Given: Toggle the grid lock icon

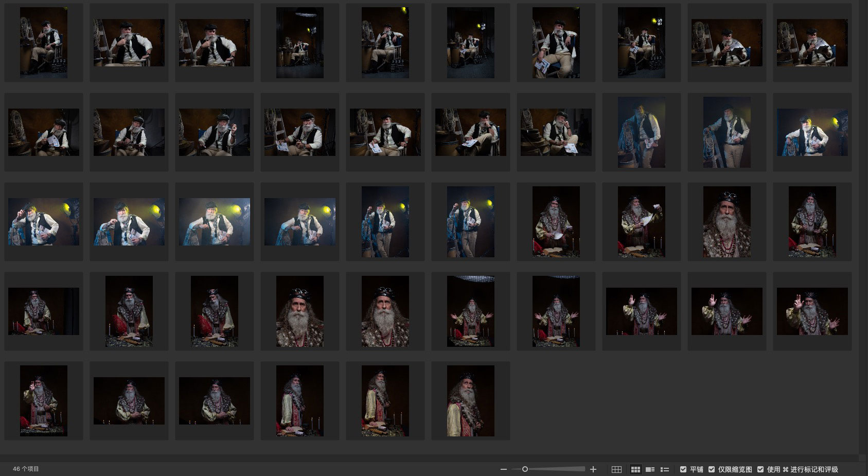Looking at the screenshot, I should click(x=616, y=469).
